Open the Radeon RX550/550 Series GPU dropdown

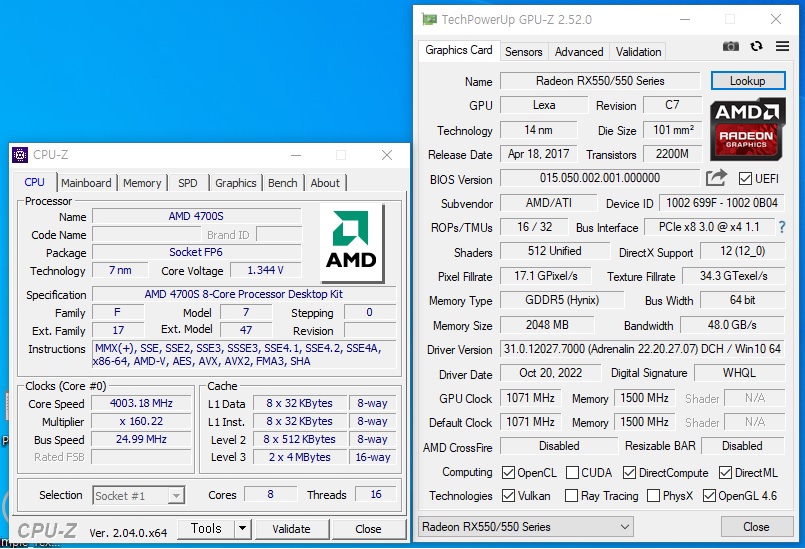click(526, 526)
